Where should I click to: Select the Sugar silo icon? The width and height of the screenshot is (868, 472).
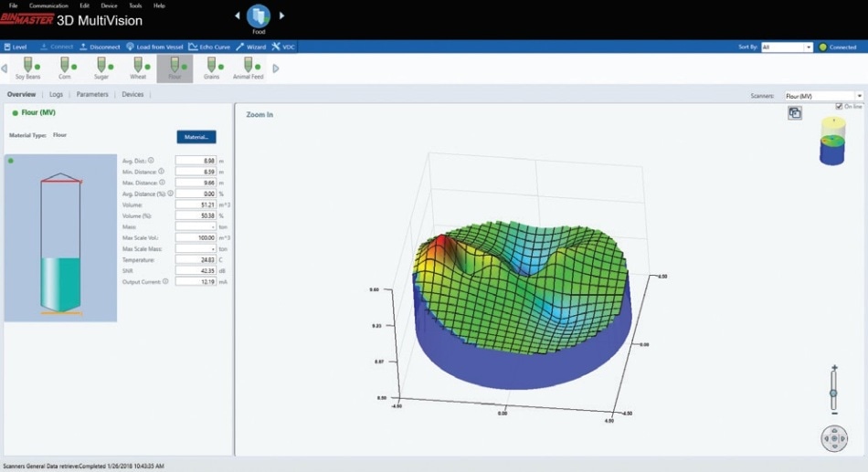pos(101,68)
